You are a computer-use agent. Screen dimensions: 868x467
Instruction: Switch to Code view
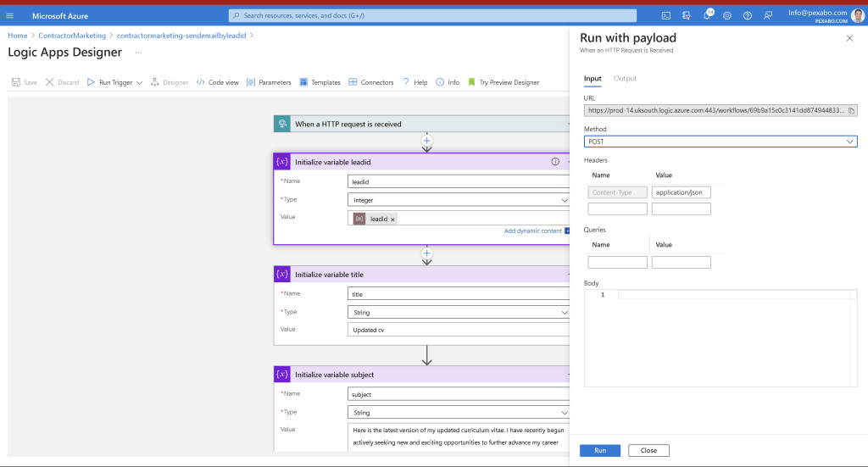(218, 82)
